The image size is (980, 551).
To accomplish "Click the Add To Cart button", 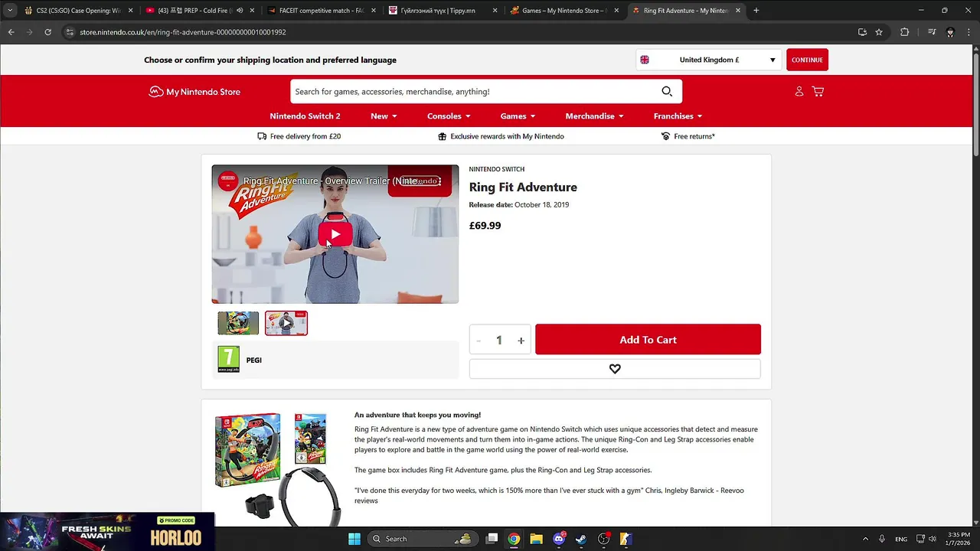I will point(648,340).
